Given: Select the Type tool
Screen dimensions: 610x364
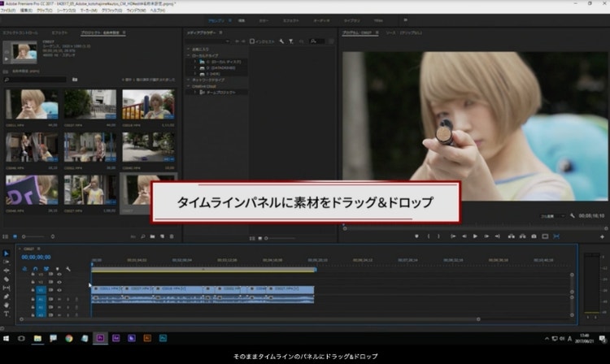Looking at the screenshot, I should coord(7,314).
